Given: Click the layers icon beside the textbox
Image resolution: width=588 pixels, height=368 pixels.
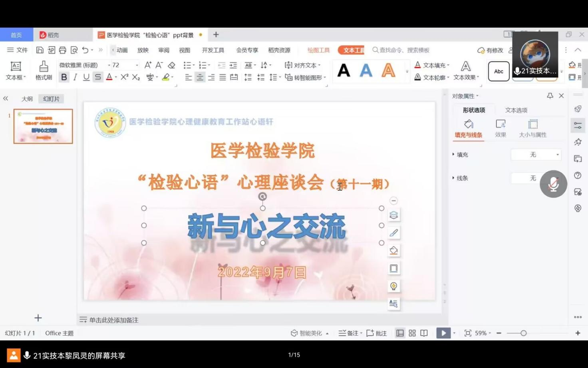Looking at the screenshot, I should click(393, 215).
